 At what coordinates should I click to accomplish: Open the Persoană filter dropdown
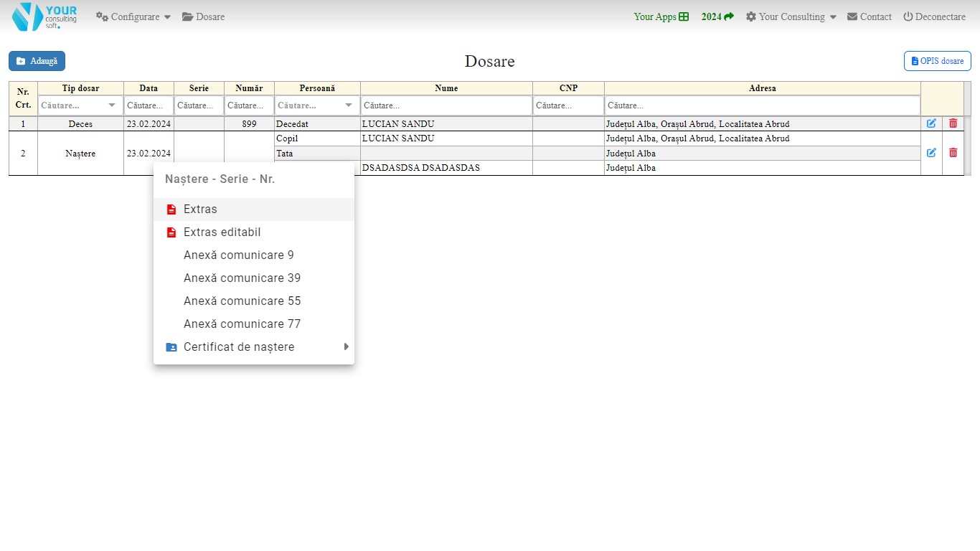[348, 105]
